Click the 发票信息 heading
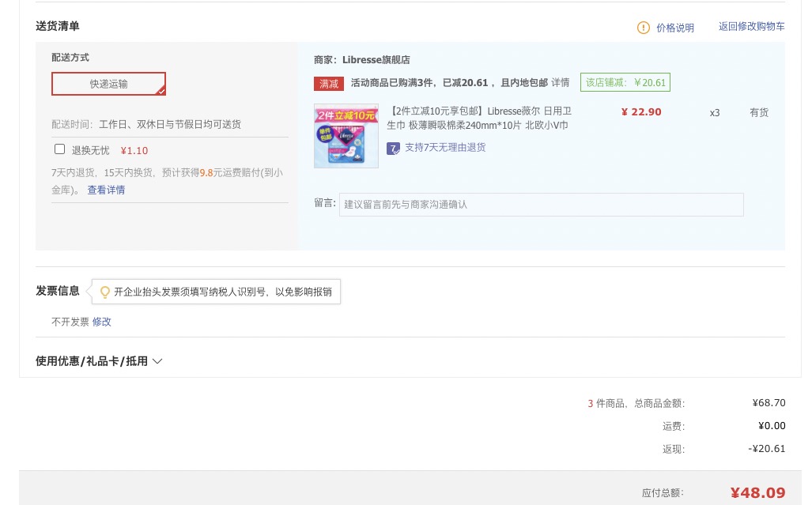 click(58, 291)
